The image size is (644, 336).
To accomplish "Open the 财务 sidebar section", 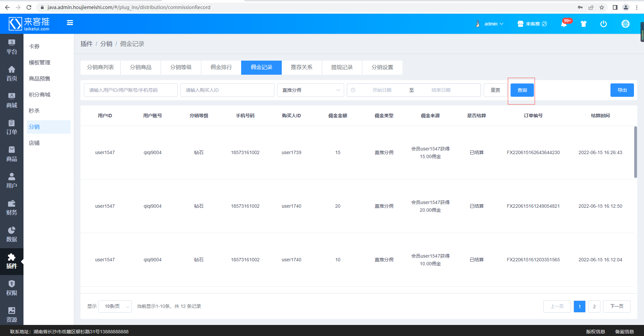I will (x=12, y=208).
